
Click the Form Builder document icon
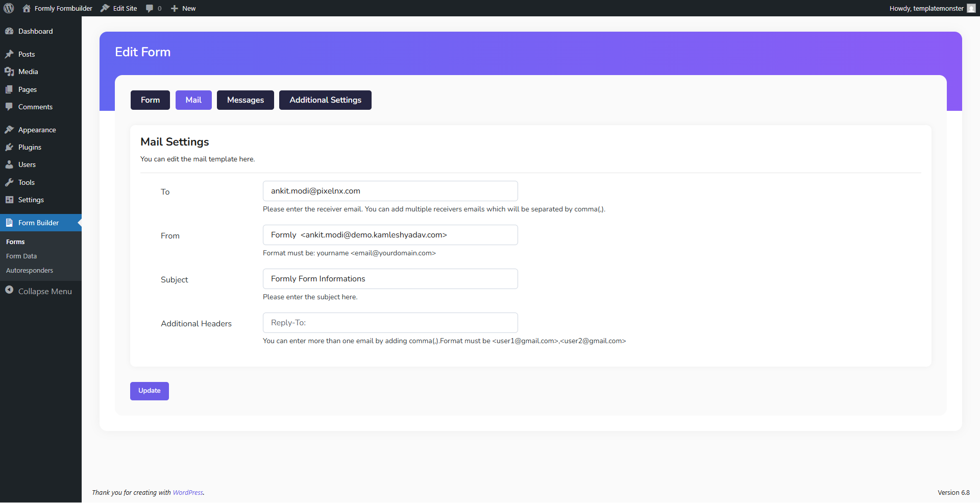click(9, 223)
